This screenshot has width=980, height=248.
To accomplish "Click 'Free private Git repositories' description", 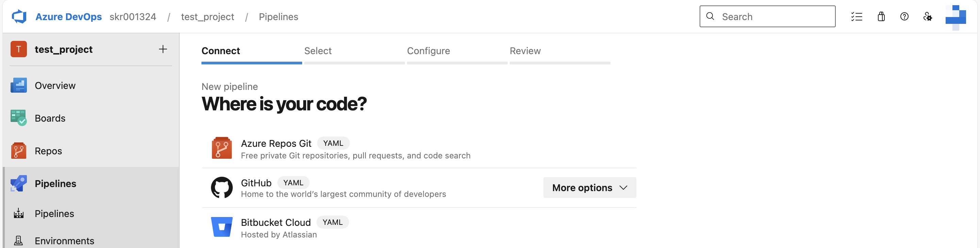I will coord(356,156).
